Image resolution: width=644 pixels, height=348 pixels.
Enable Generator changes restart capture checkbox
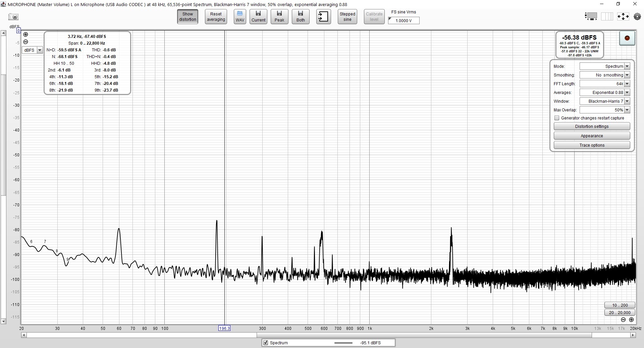(x=557, y=118)
